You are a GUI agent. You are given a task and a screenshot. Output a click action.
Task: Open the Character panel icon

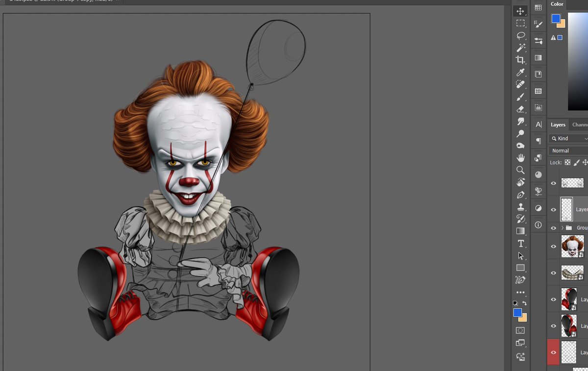539,124
